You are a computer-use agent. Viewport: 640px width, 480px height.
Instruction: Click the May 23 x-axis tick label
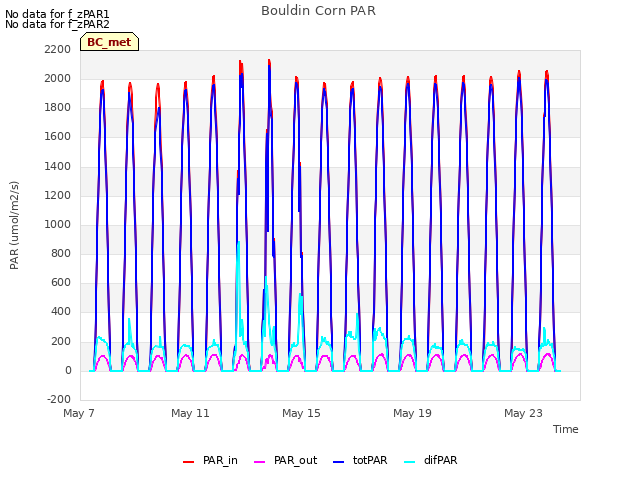point(523,413)
